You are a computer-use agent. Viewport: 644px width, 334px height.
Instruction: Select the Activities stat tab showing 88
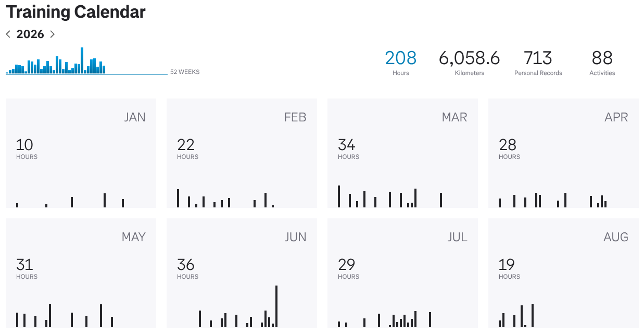(x=602, y=63)
